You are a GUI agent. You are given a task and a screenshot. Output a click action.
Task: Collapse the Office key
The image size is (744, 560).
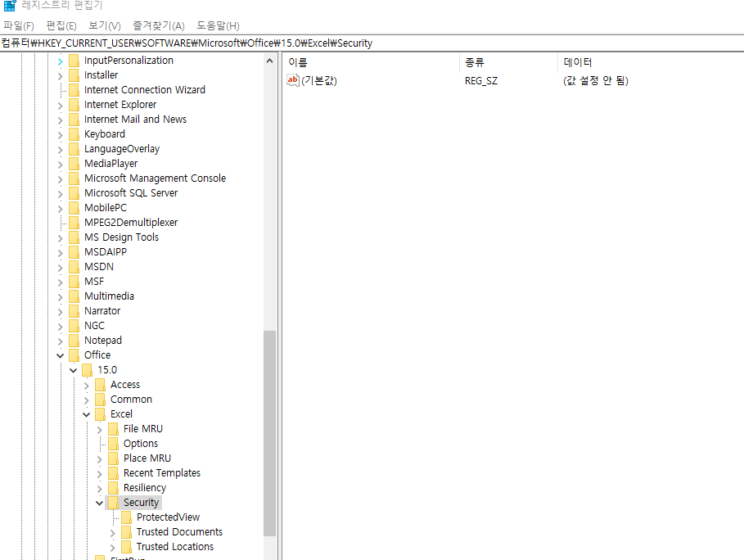[60, 355]
